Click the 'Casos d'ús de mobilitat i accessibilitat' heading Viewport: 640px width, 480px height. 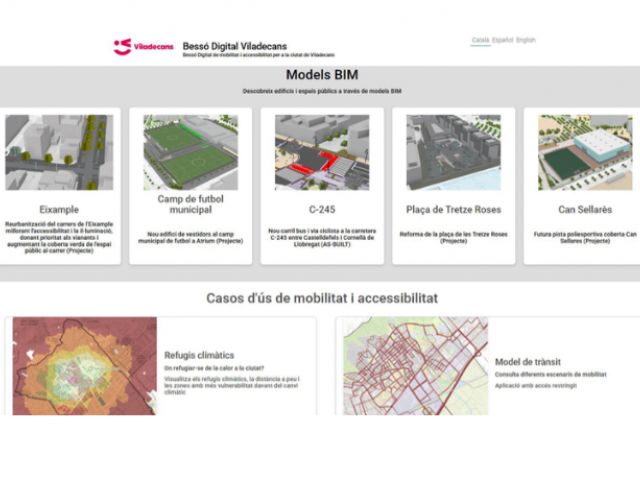pyautogui.click(x=322, y=298)
